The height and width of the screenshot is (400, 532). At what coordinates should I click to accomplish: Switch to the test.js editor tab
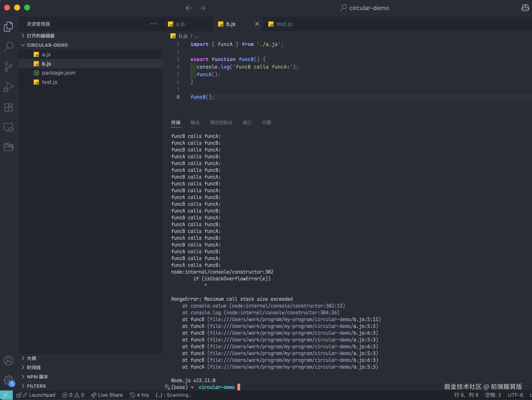pyautogui.click(x=284, y=24)
